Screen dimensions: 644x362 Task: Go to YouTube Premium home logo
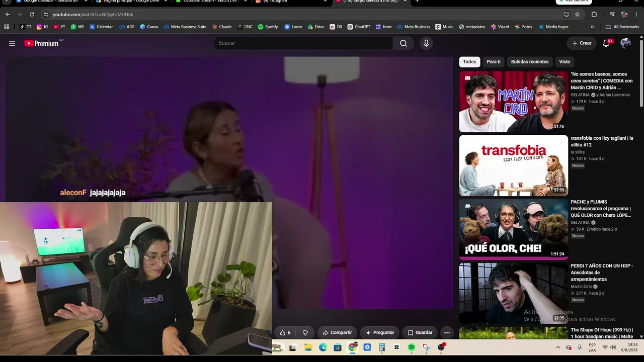(41, 43)
